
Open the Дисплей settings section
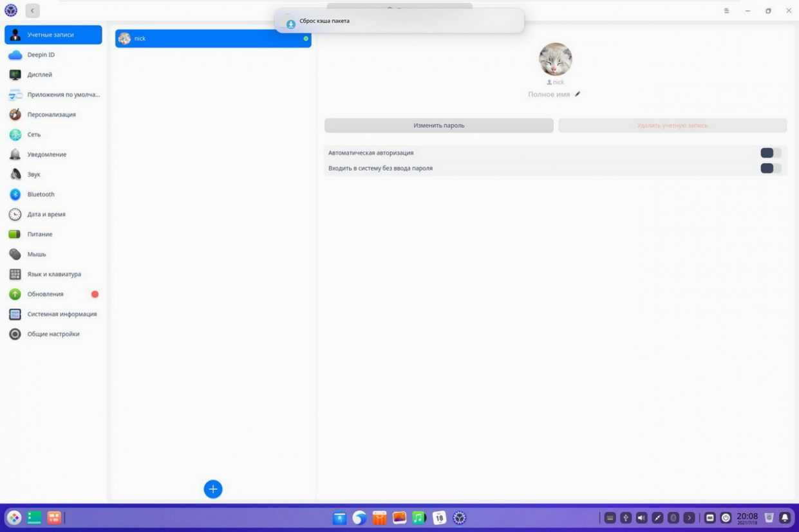[53, 75]
